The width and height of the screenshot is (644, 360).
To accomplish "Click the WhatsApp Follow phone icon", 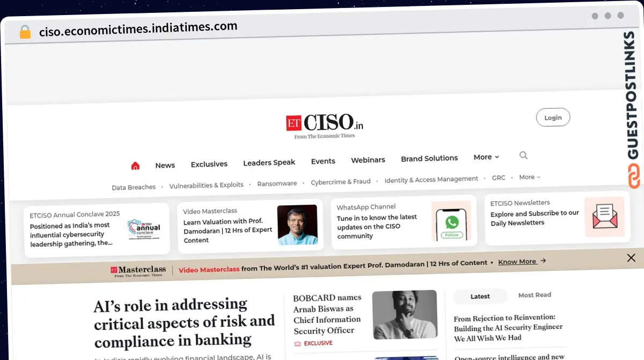I will point(451,221).
